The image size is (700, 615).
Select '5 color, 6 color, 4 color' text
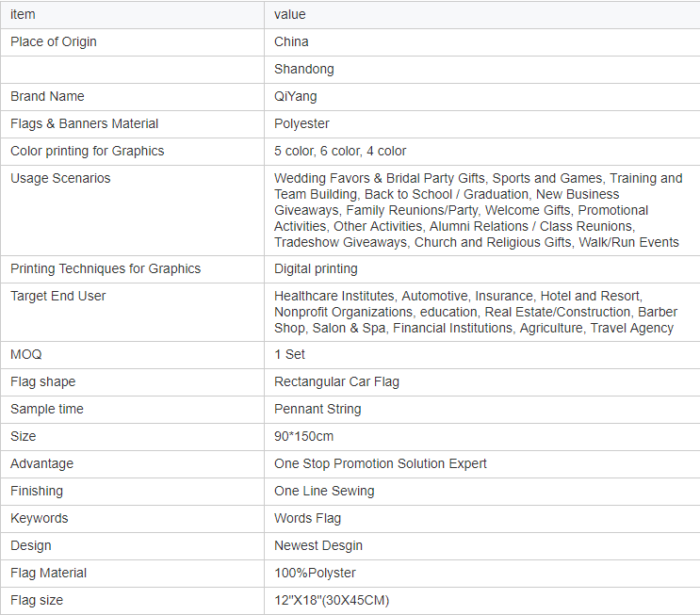point(340,151)
